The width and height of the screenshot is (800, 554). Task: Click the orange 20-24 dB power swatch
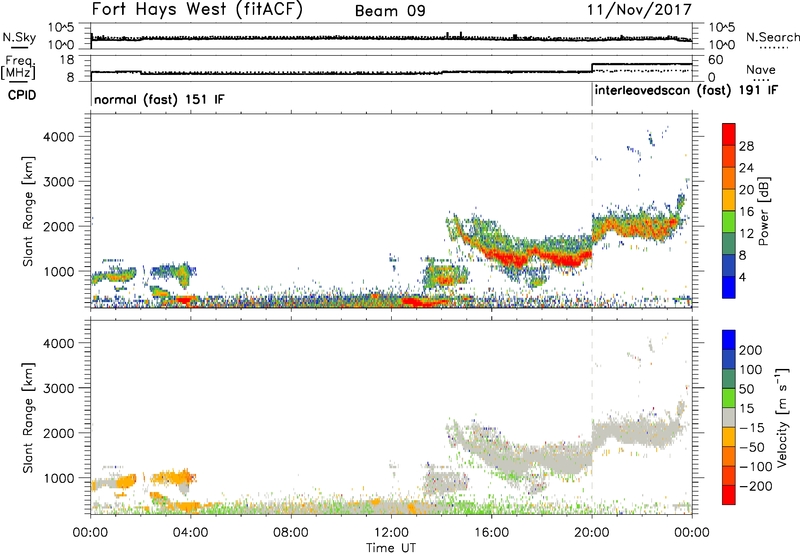729,177
